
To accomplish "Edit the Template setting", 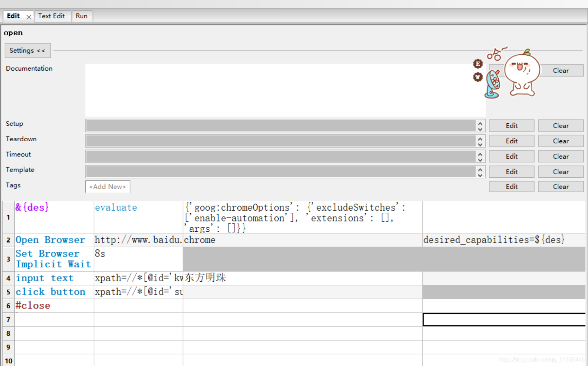I will coord(511,171).
